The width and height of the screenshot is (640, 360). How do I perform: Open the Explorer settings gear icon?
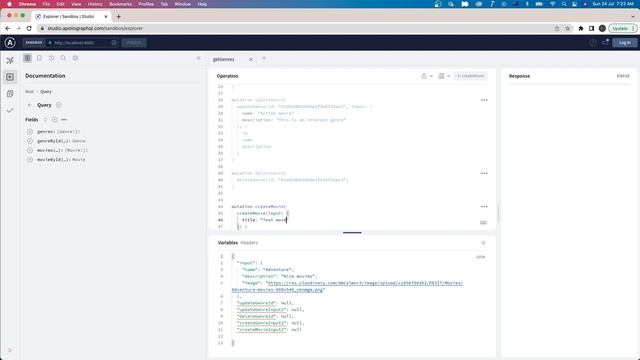75,58
